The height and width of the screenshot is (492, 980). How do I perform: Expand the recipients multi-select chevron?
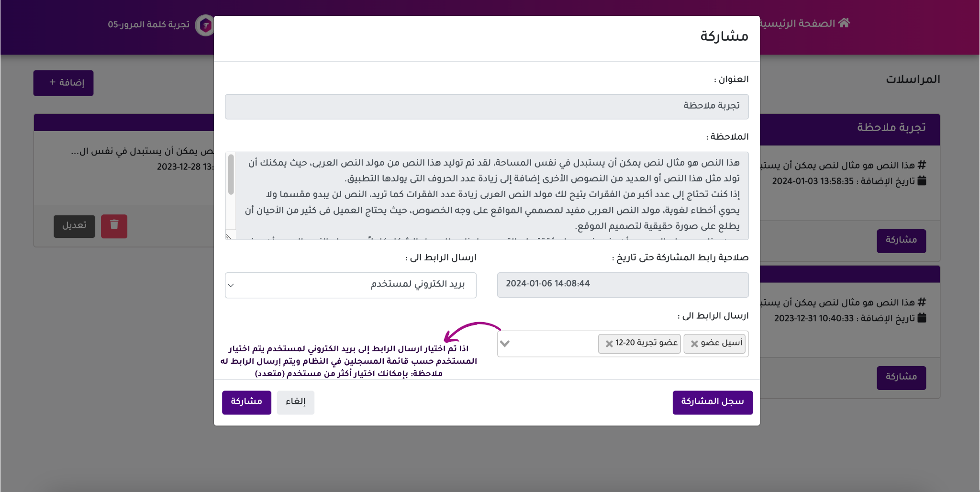pyautogui.click(x=505, y=344)
